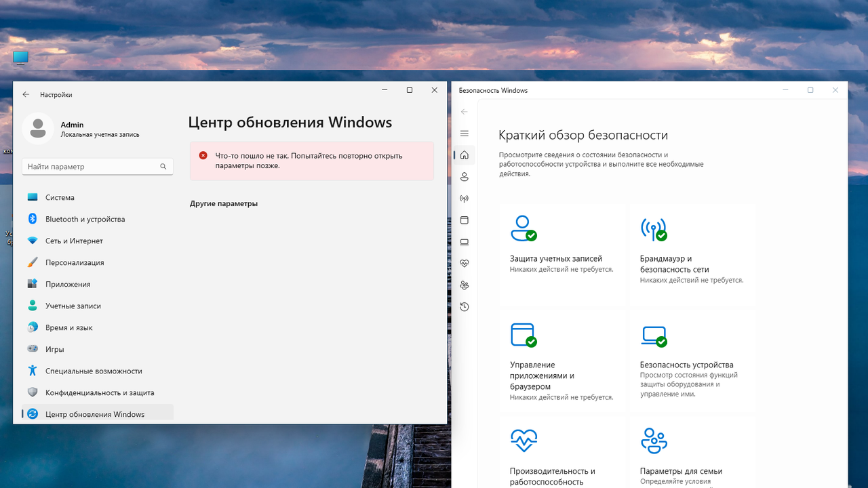Select Персонализация in sidebar

point(98,262)
